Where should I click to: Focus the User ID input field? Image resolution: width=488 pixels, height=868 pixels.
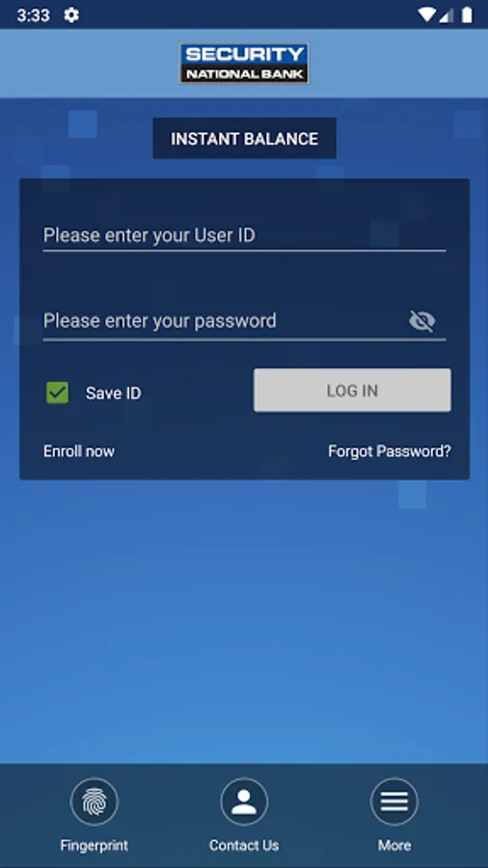coord(244,236)
